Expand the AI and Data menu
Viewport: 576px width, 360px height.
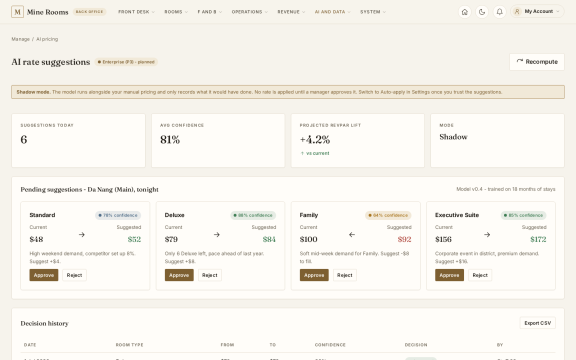coord(332,12)
